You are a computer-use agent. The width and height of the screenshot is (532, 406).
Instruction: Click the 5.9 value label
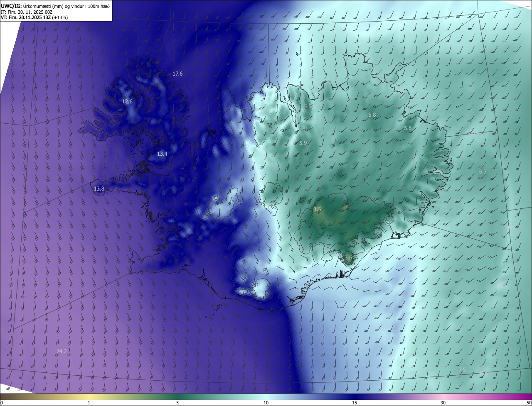click(303, 143)
